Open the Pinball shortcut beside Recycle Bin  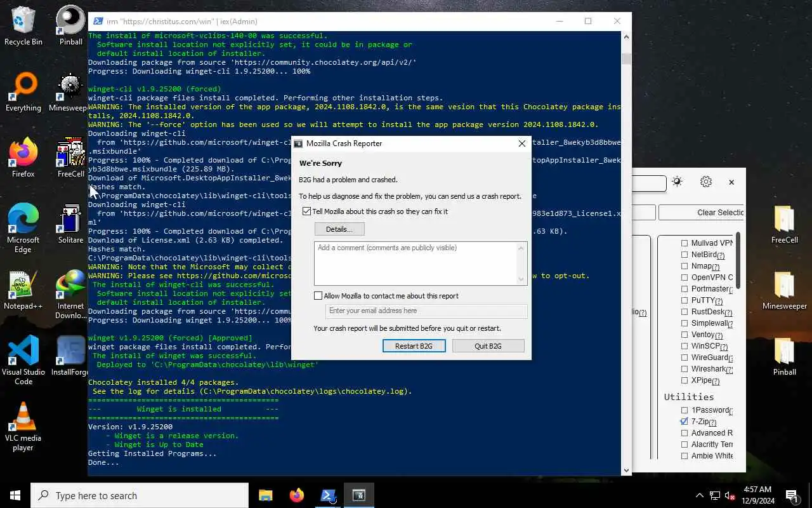coord(70,25)
